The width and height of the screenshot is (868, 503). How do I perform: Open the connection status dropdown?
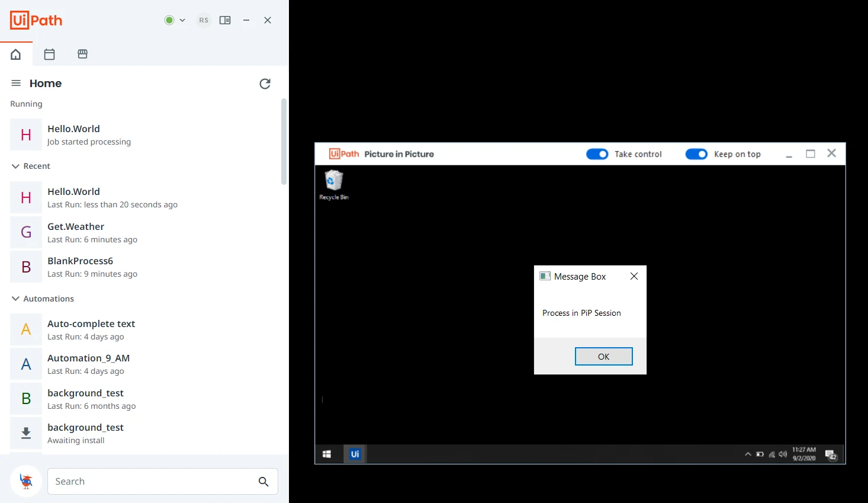[x=175, y=20]
